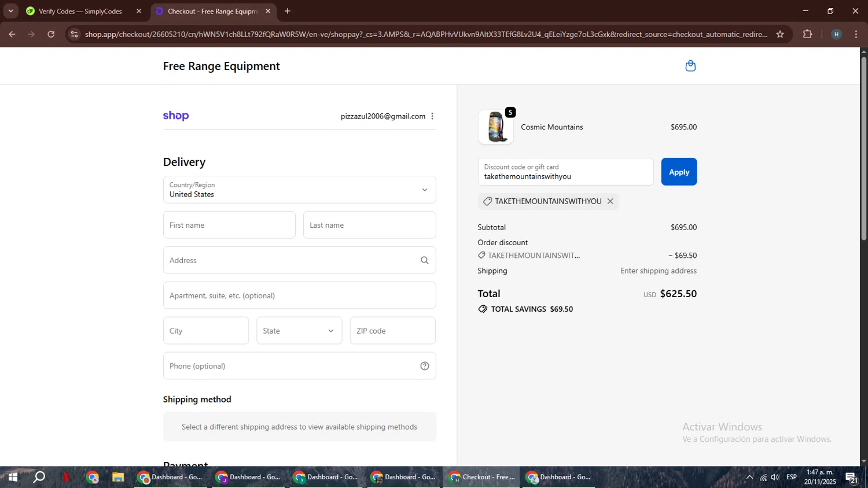Click the Enter shipping address text
The width and height of the screenshot is (868, 488).
pyautogui.click(x=659, y=271)
